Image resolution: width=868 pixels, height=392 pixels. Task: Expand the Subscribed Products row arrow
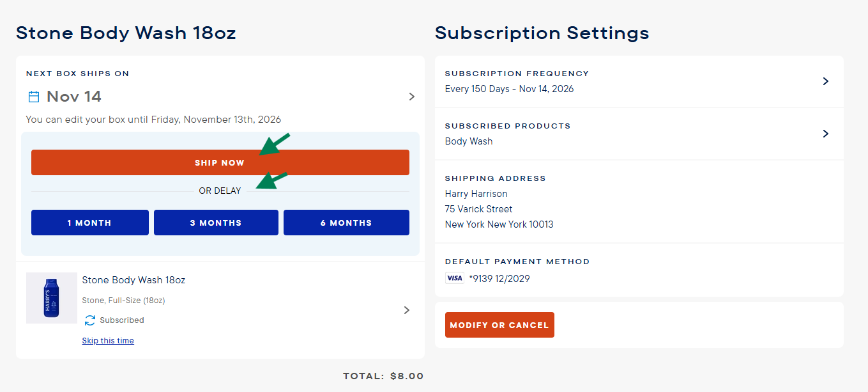pos(825,134)
